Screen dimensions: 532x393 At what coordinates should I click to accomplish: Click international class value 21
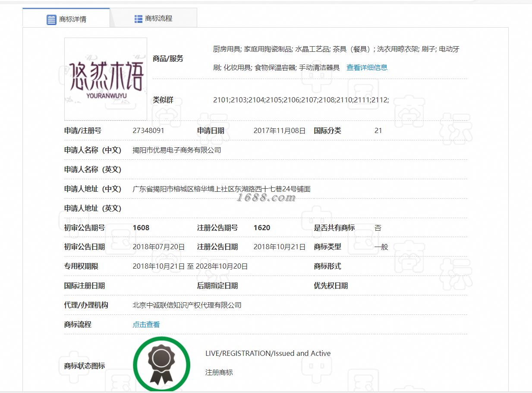pyautogui.click(x=378, y=130)
